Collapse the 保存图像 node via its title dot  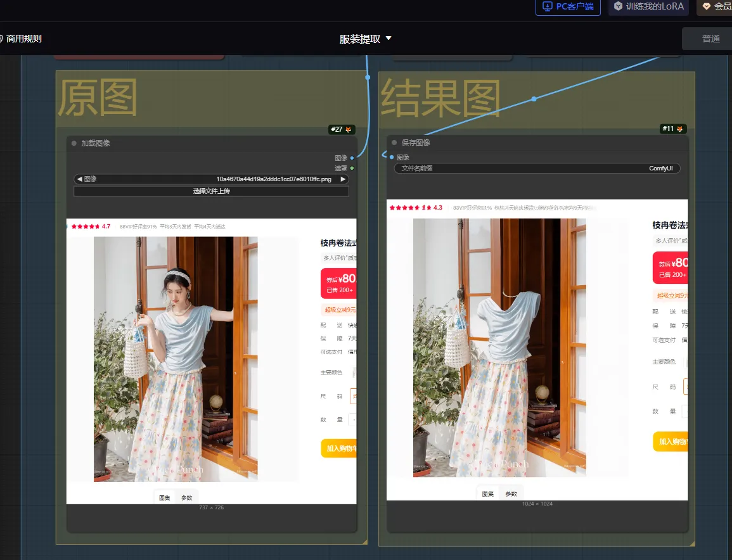tap(394, 143)
